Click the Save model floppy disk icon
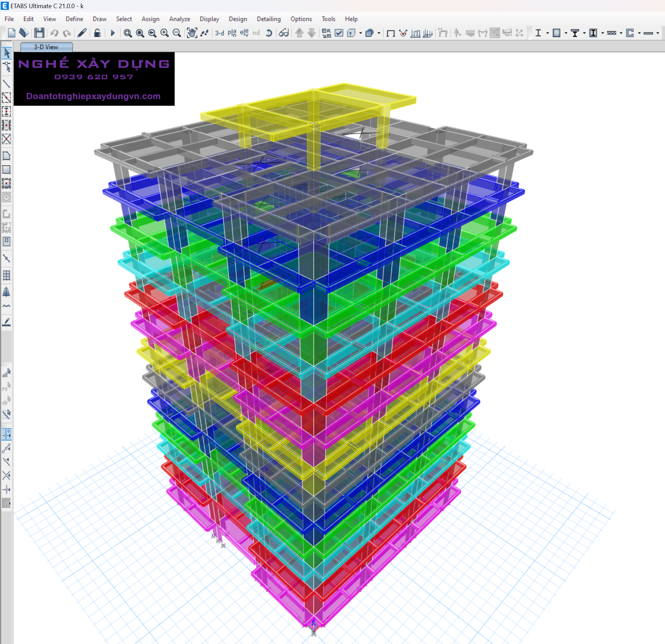The image size is (665, 644). coord(39,33)
